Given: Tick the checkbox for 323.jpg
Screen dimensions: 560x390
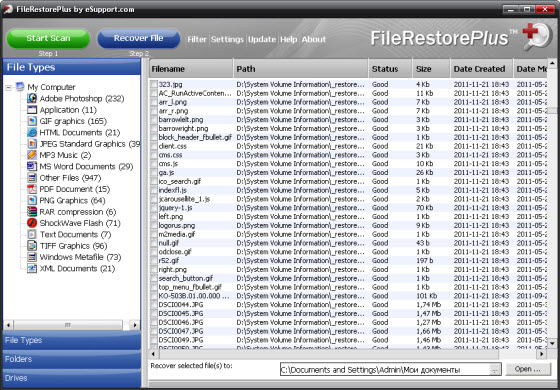Looking at the screenshot, I should [x=154, y=84].
